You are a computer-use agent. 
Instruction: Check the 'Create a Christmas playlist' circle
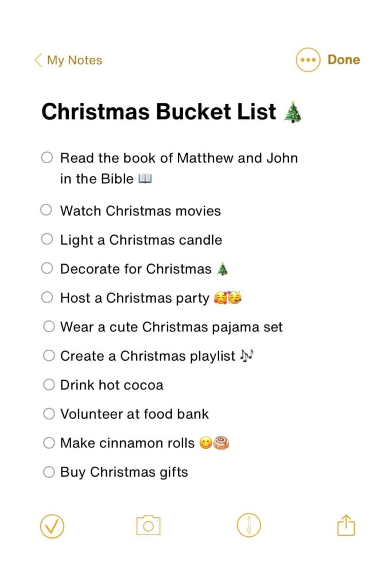49,355
